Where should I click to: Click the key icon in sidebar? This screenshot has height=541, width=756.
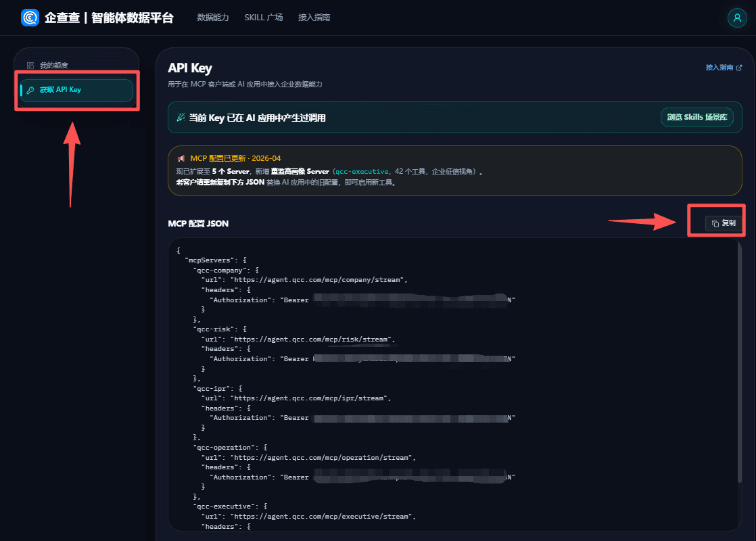click(30, 90)
